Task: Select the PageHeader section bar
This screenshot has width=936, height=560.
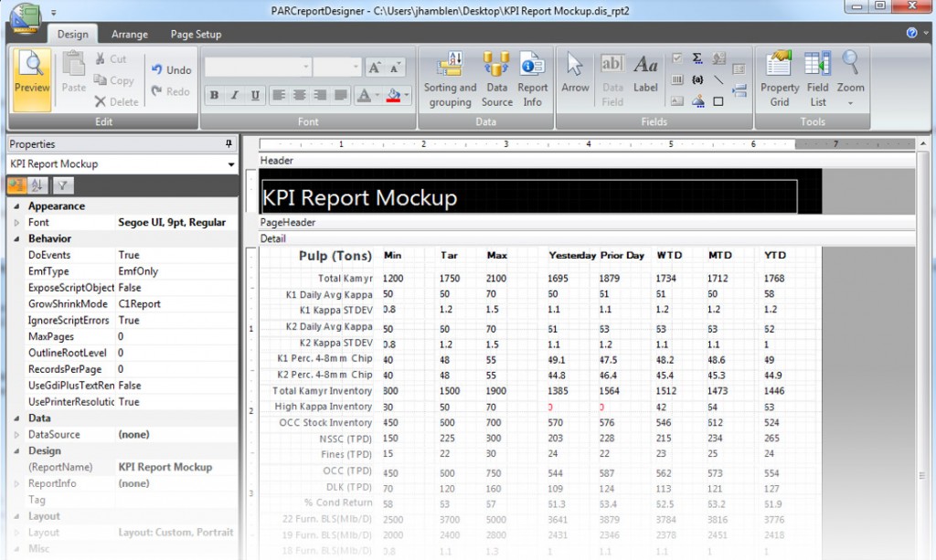Action: pos(586,223)
